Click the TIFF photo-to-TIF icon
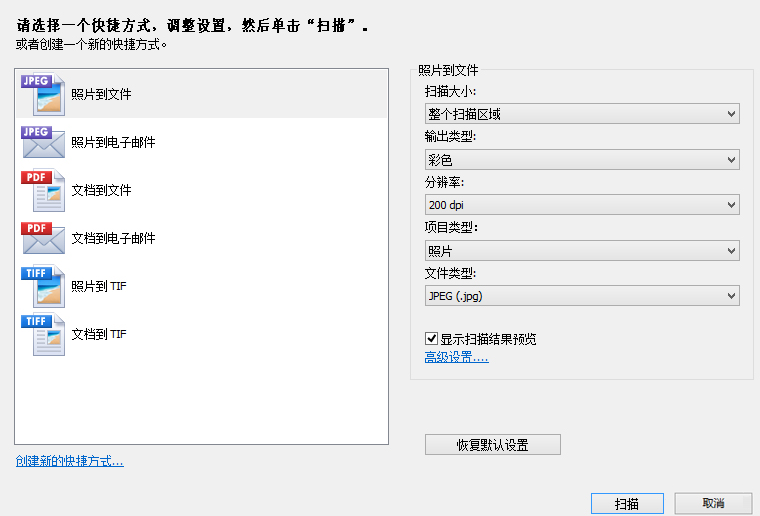 tap(42, 286)
